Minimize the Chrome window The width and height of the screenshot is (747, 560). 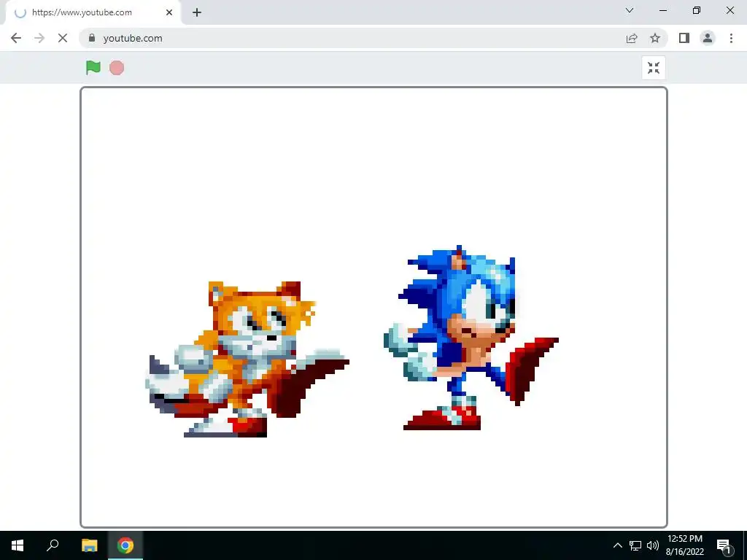pyautogui.click(x=663, y=10)
